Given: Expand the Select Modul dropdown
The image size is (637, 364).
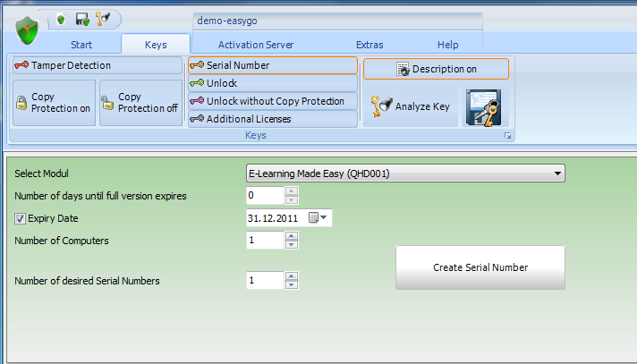Looking at the screenshot, I should point(557,174).
